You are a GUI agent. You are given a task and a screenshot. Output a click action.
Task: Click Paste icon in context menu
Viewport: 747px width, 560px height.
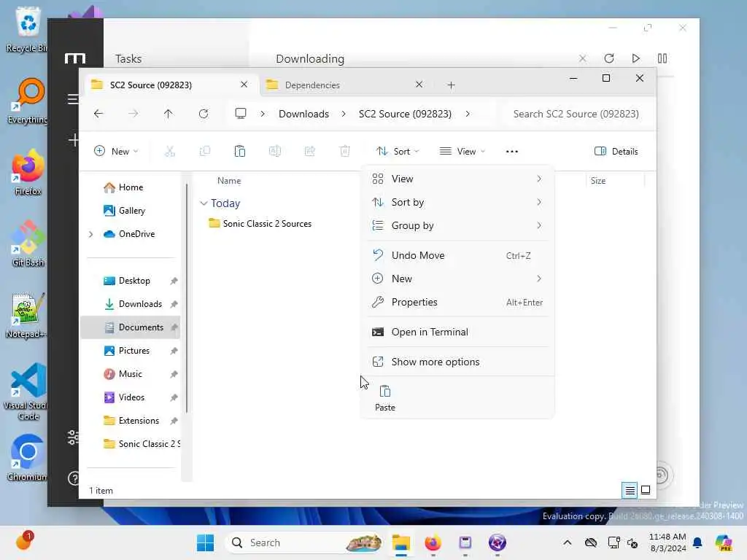pos(385,398)
